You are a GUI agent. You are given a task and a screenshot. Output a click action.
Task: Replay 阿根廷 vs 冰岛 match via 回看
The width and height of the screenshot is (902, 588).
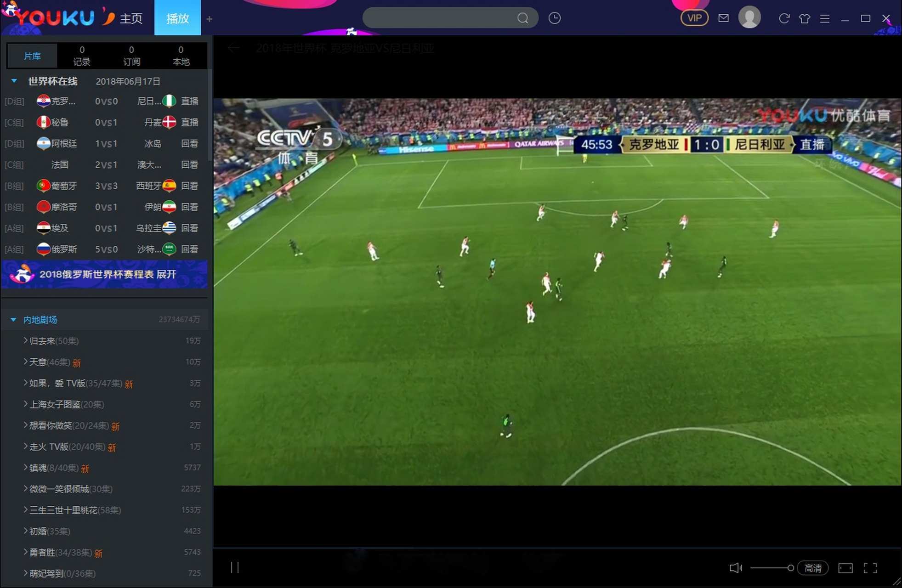pyautogui.click(x=189, y=143)
